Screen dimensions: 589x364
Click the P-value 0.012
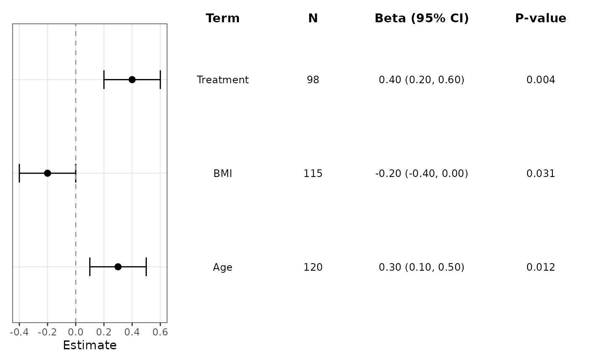pyautogui.click(x=541, y=267)
